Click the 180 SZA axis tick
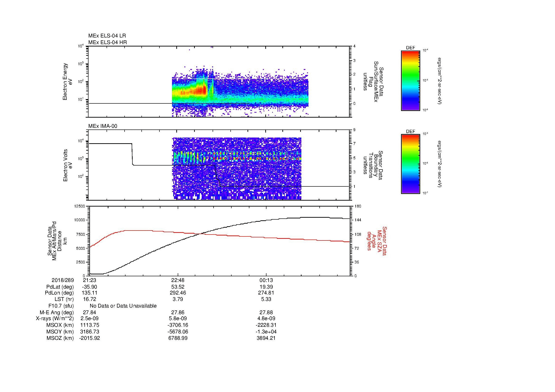 [358, 206]
